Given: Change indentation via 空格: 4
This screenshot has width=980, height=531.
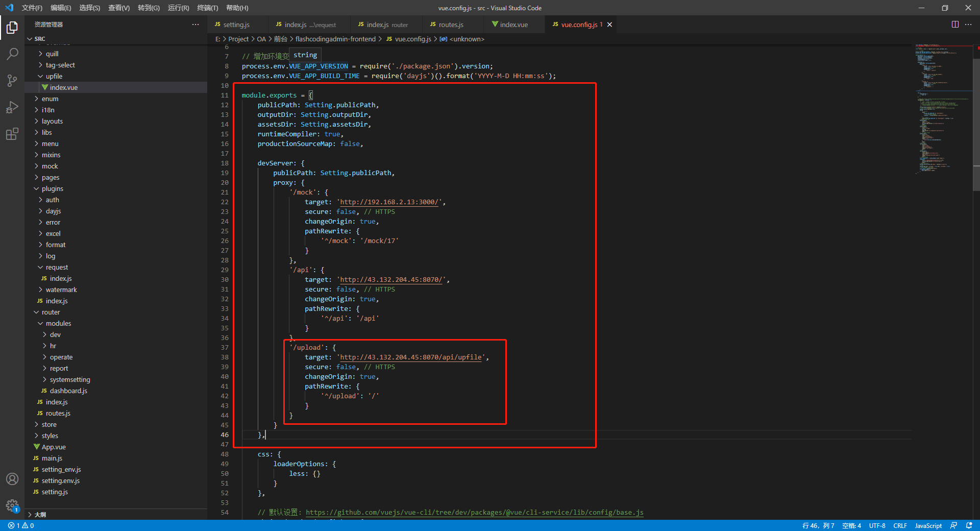Looking at the screenshot, I should (x=851, y=525).
